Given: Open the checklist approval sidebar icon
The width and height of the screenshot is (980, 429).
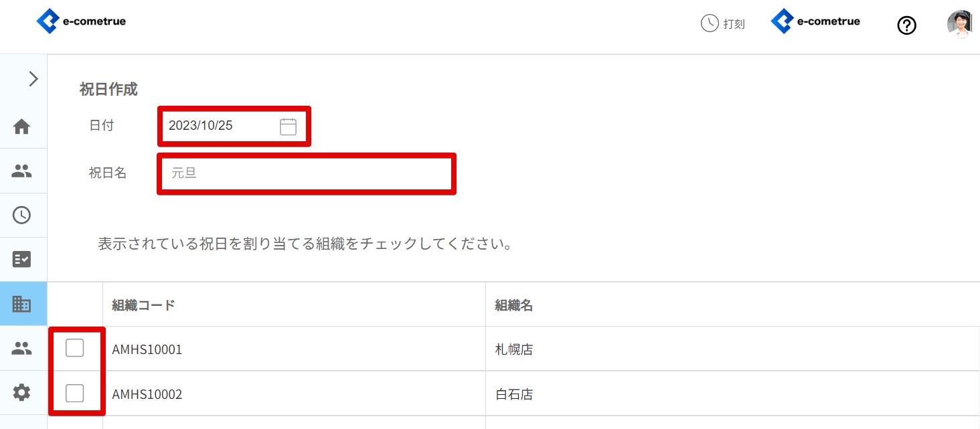Looking at the screenshot, I should click(22, 259).
